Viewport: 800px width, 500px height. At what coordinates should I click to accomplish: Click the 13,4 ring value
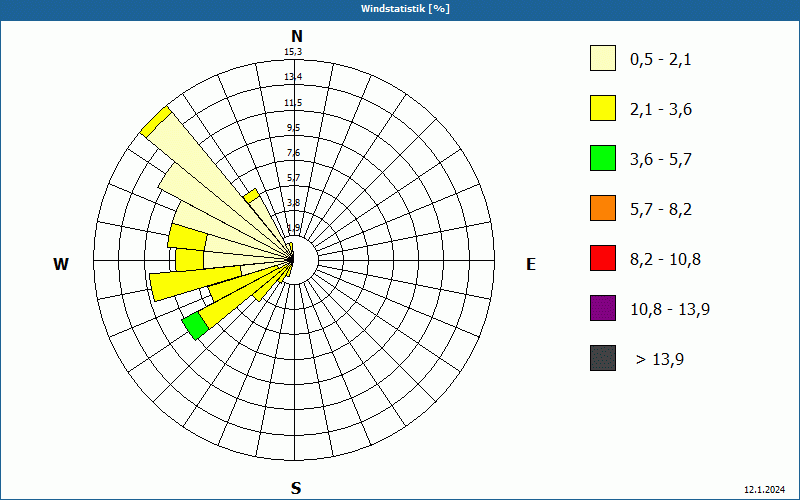click(x=293, y=77)
